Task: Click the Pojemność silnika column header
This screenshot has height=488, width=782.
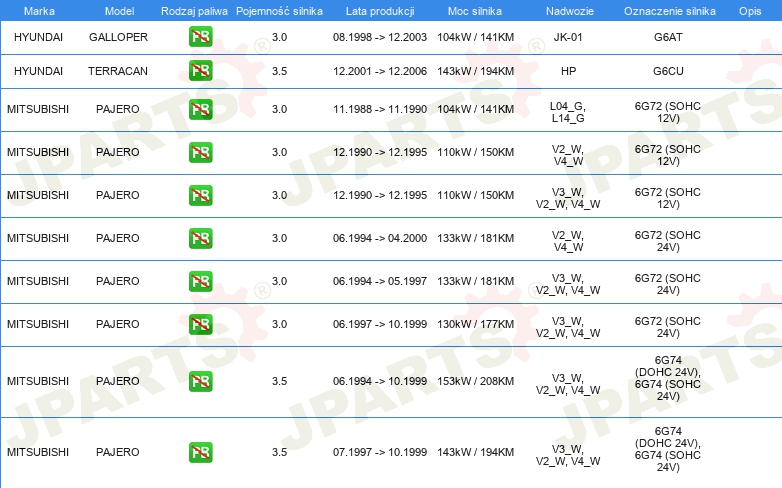Action: 279,11
